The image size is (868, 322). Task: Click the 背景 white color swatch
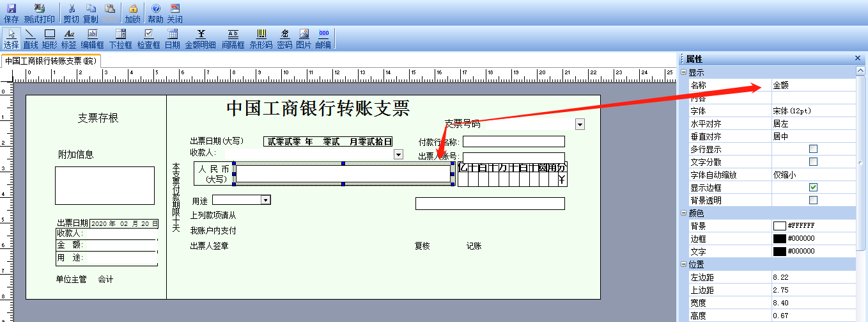tap(779, 226)
